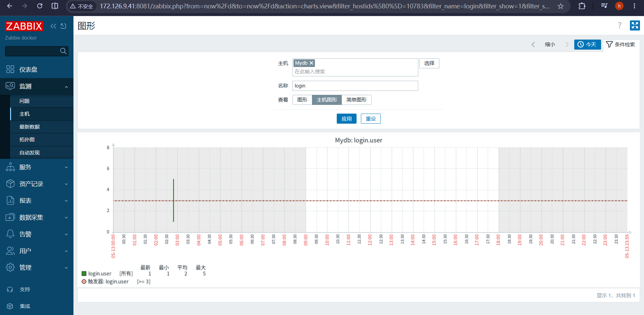Select the 主机图形 view option
Screen dimensions: 644x315
tap(327, 100)
